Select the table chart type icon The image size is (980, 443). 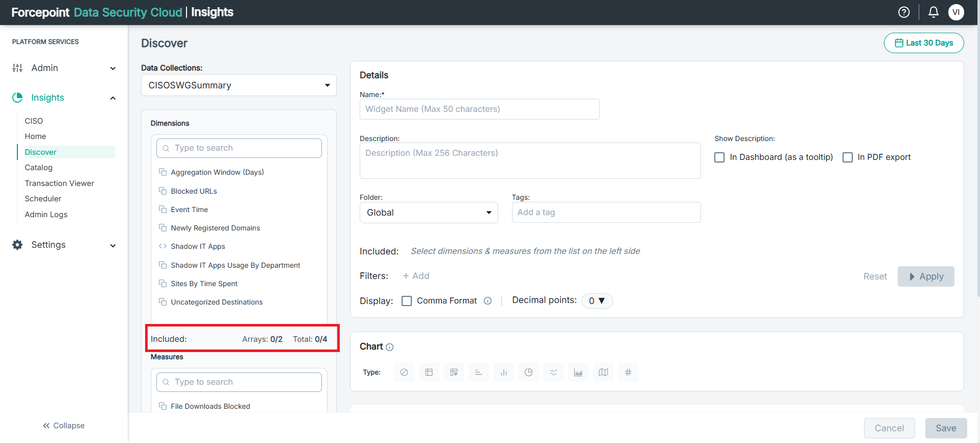(429, 372)
